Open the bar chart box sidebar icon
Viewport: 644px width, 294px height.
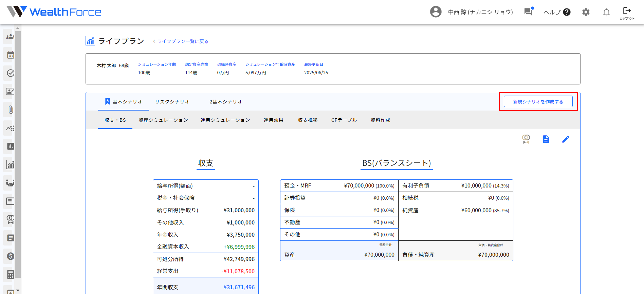(10, 146)
